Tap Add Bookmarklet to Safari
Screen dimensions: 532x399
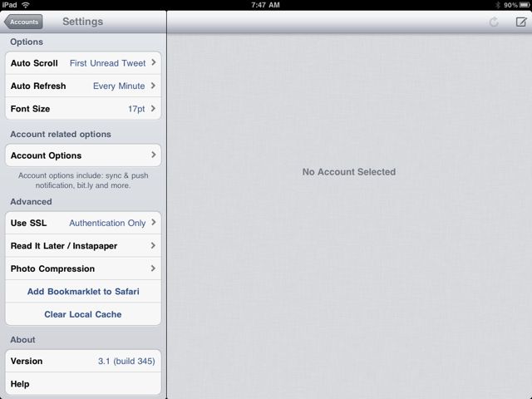pos(83,292)
